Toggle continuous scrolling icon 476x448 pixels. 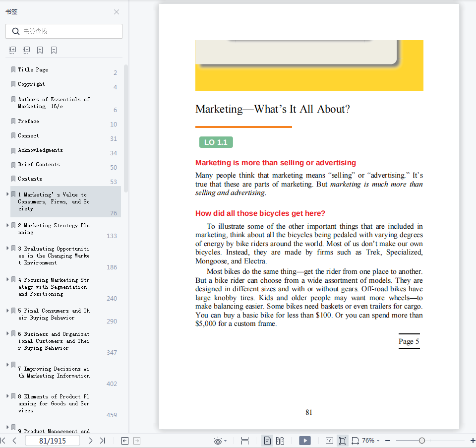[x=244, y=441]
